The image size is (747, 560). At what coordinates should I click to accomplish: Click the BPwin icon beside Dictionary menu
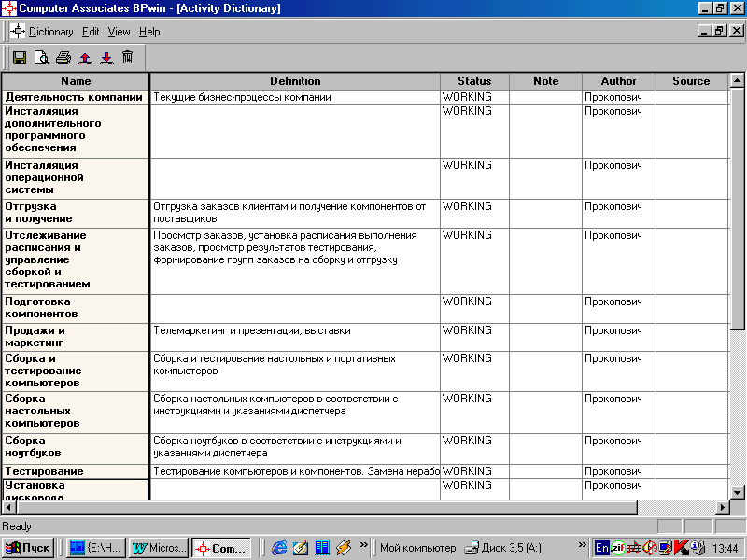(x=18, y=32)
